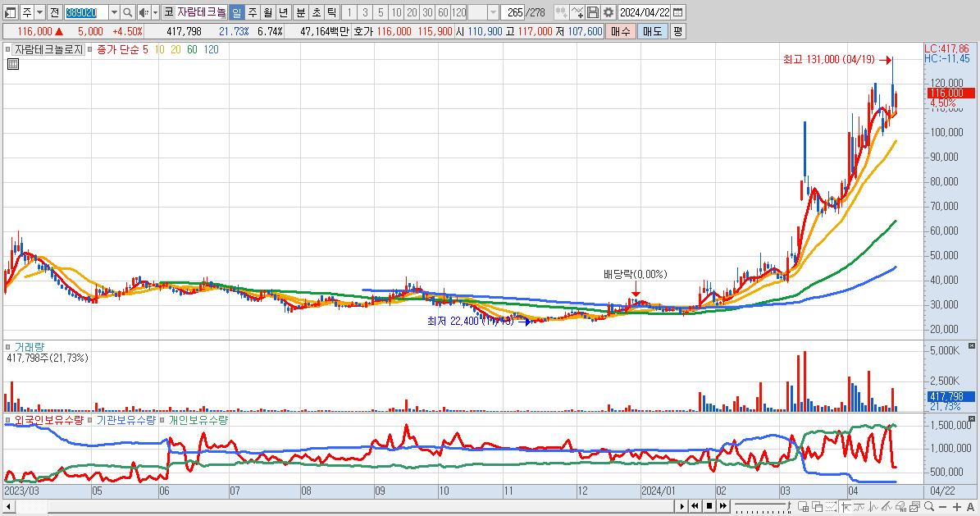980x516 pixels.
Task: Choose interval 3 button
Action: tap(365, 12)
